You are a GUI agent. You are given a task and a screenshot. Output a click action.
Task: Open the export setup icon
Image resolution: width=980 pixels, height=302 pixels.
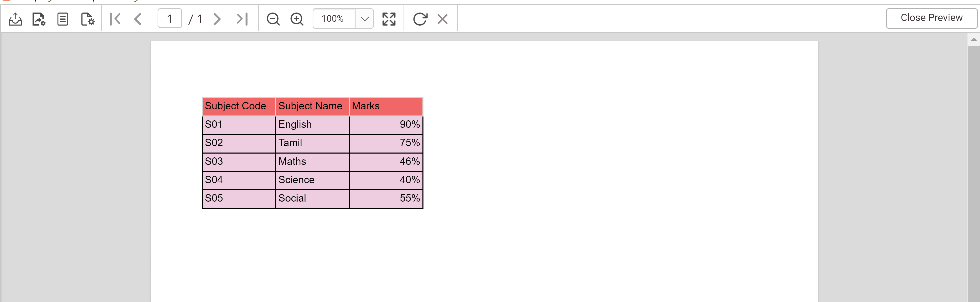point(39,19)
